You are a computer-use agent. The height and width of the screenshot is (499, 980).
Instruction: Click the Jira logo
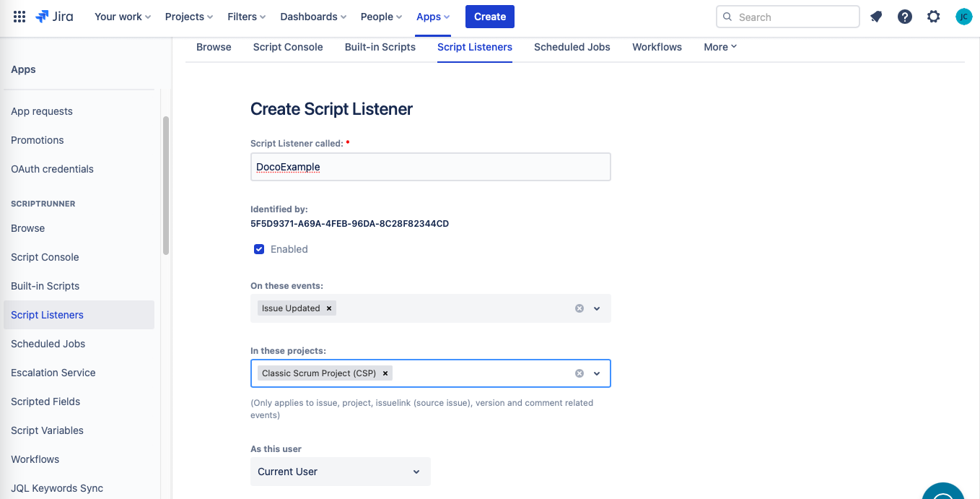[54, 17]
